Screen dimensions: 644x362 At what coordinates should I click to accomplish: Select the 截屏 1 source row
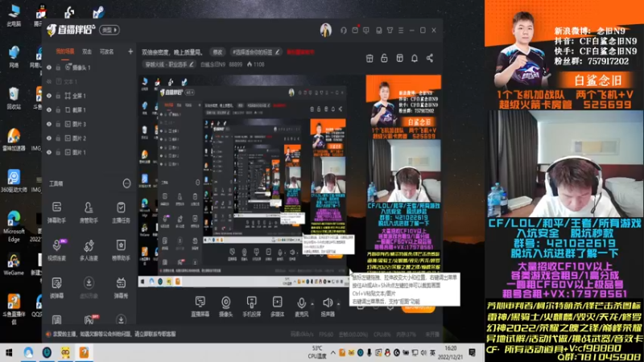click(89, 110)
